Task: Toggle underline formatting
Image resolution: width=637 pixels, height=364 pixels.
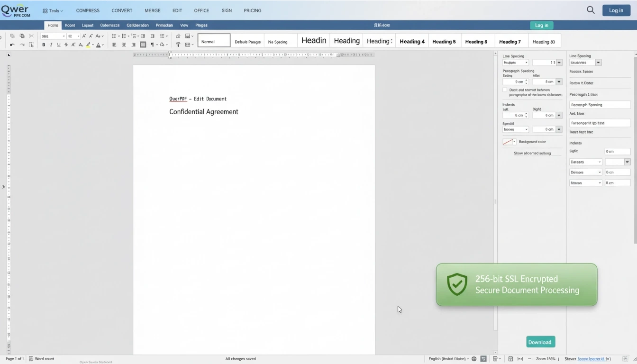Action: click(x=59, y=45)
